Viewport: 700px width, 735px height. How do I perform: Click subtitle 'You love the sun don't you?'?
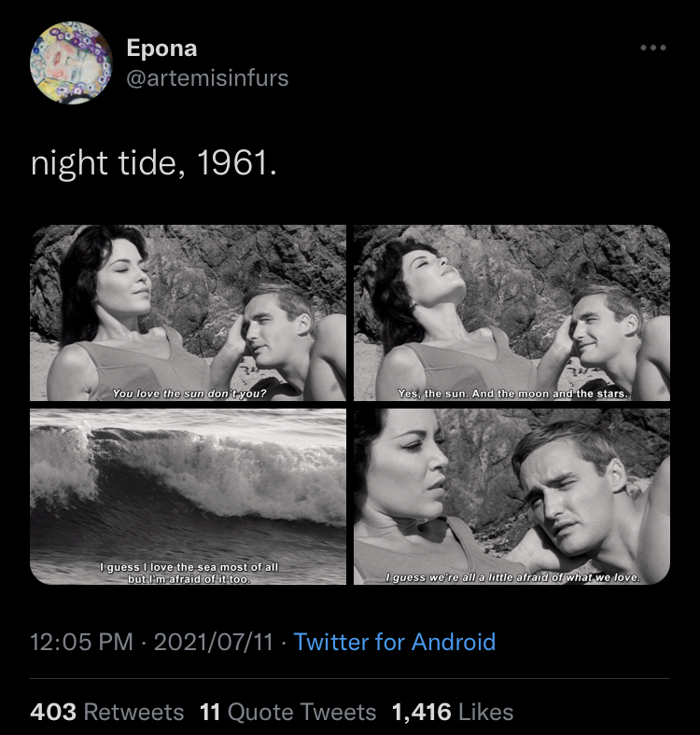point(189,394)
